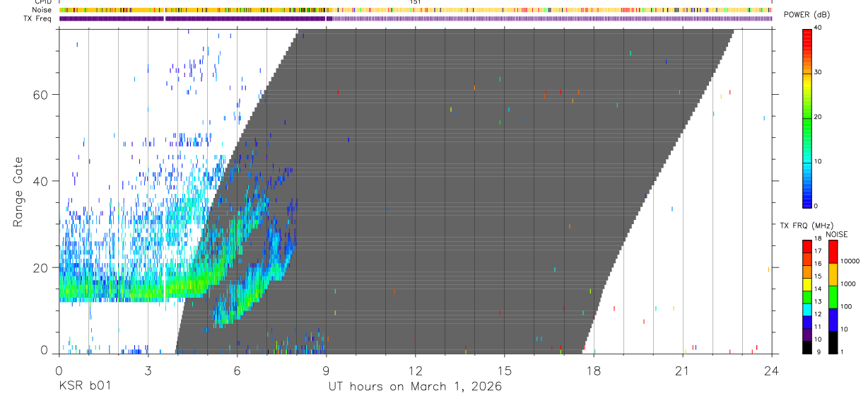Click the 40 tick label on the POWER colorbar

click(x=819, y=28)
